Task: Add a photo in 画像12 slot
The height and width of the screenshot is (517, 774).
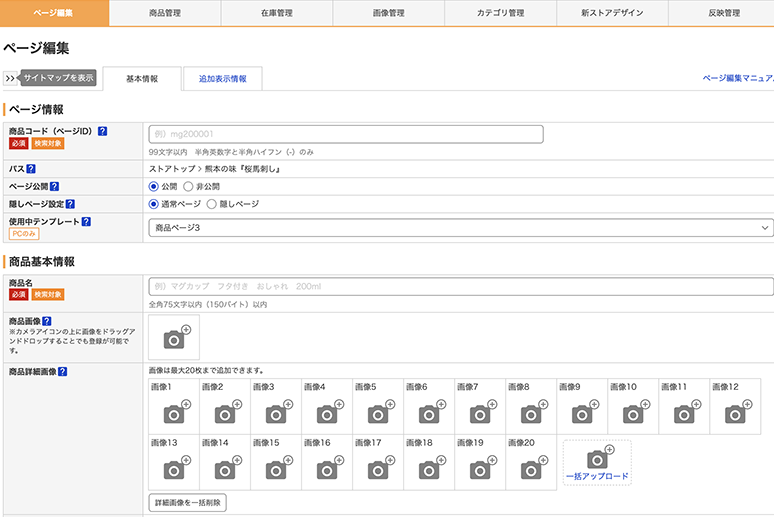Action: pos(735,413)
